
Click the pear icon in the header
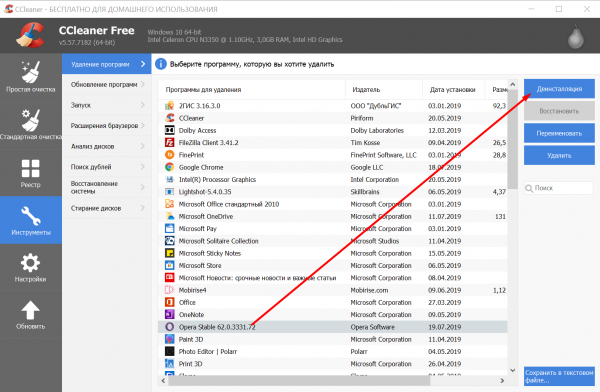(576, 37)
